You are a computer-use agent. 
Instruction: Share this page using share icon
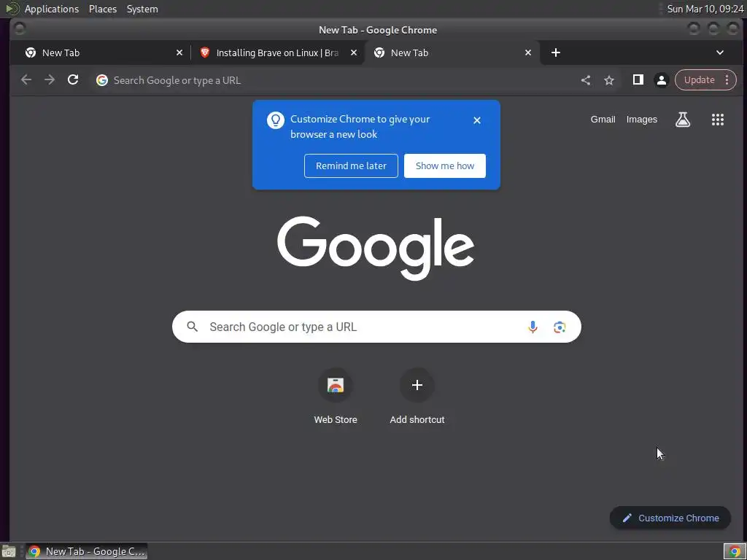(x=586, y=80)
